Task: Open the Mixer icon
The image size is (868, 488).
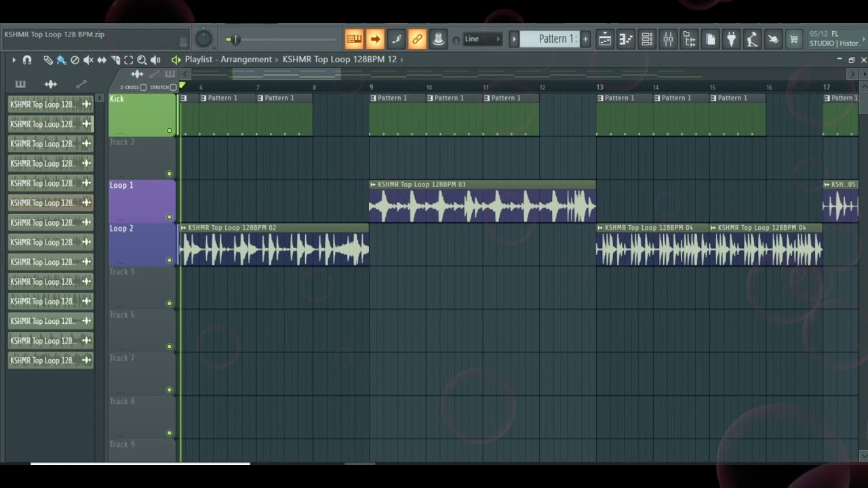Action: click(668, 39)
